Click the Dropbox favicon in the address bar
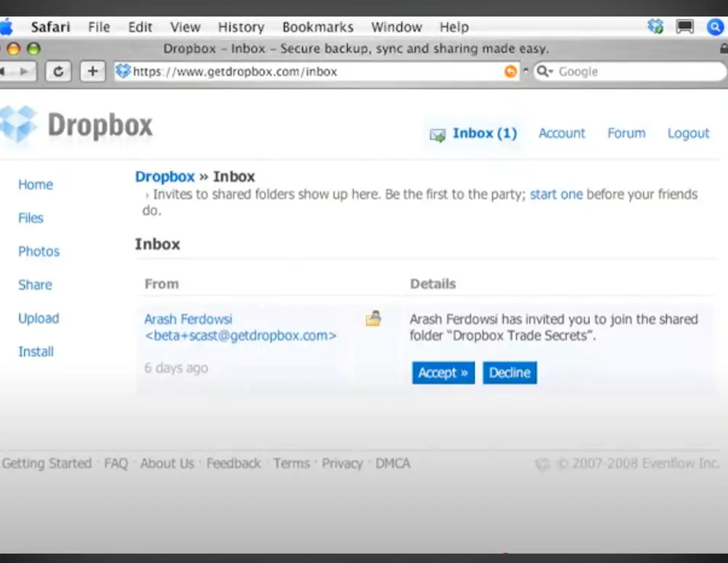Screen dimensions: 728x563 coord(123,71)
